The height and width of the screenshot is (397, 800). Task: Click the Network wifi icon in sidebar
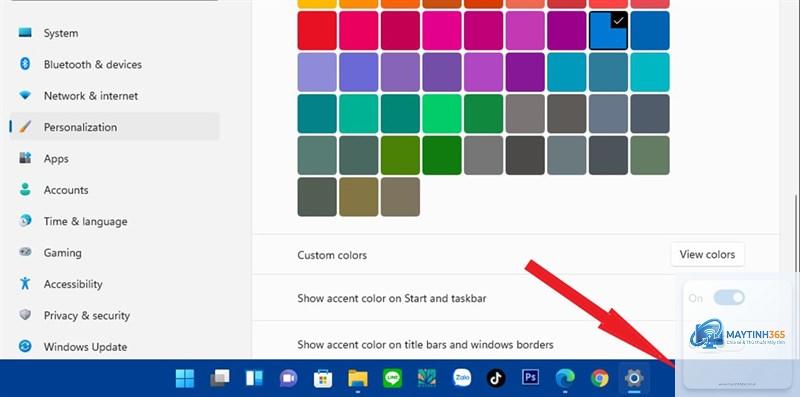pos(25,95)
